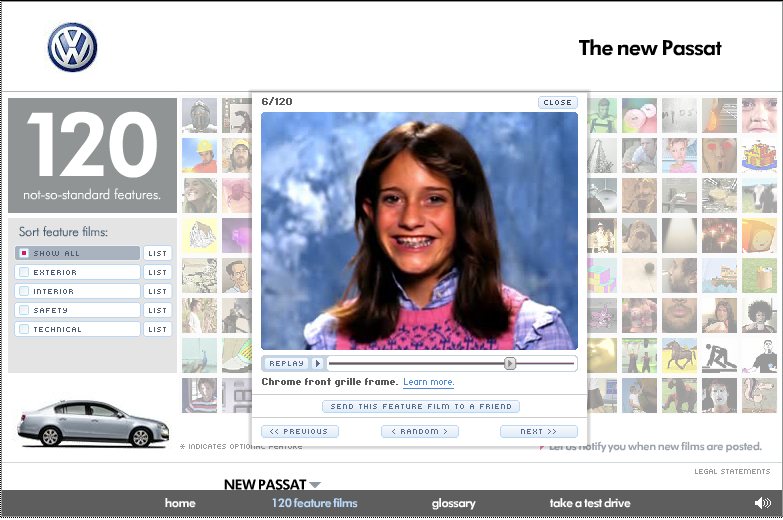
Task: Replay the feature film
Action: coord(287,363)
